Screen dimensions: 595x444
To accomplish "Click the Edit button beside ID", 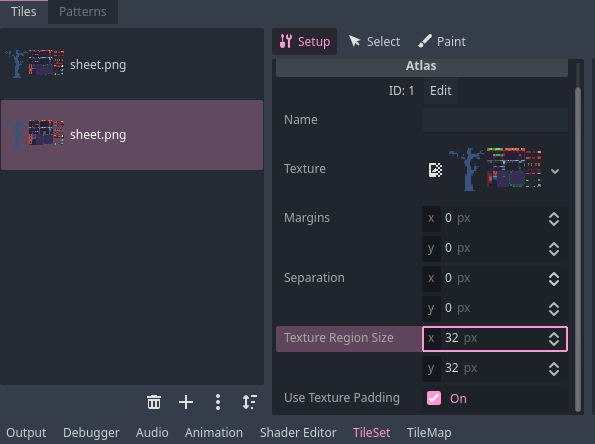I will pyautogui.click(x=441, y=91).
